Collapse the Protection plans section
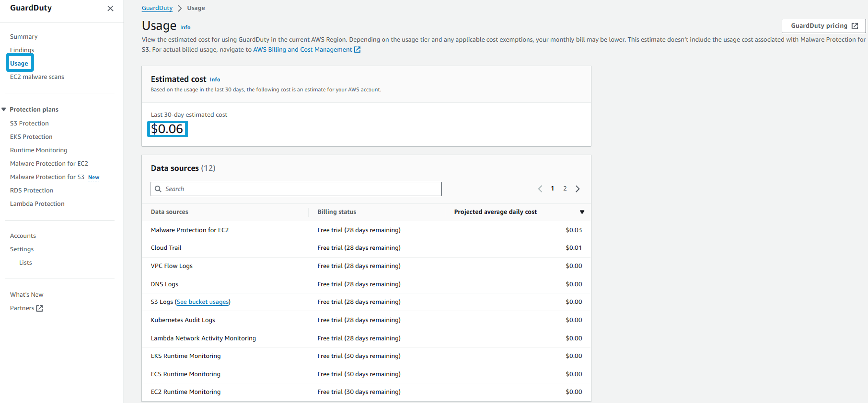Viewport: 868px width, 403px height. pos(4,109)
